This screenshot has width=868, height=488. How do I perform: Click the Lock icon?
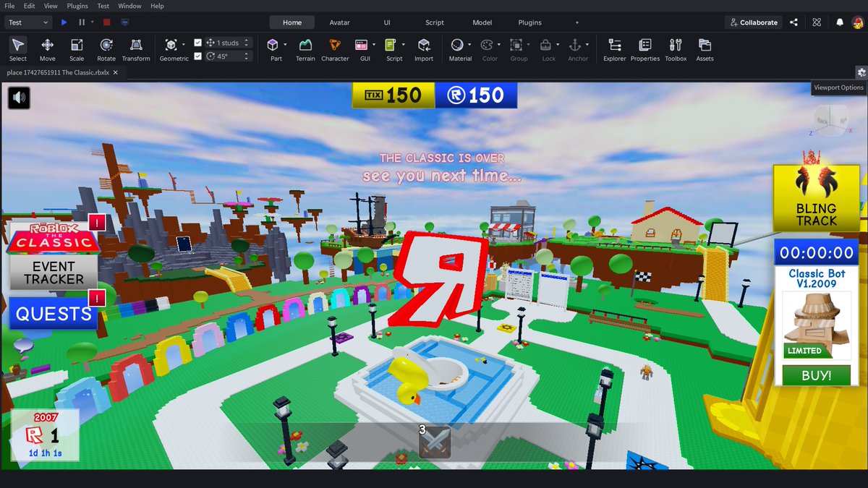tap(545, 45)
